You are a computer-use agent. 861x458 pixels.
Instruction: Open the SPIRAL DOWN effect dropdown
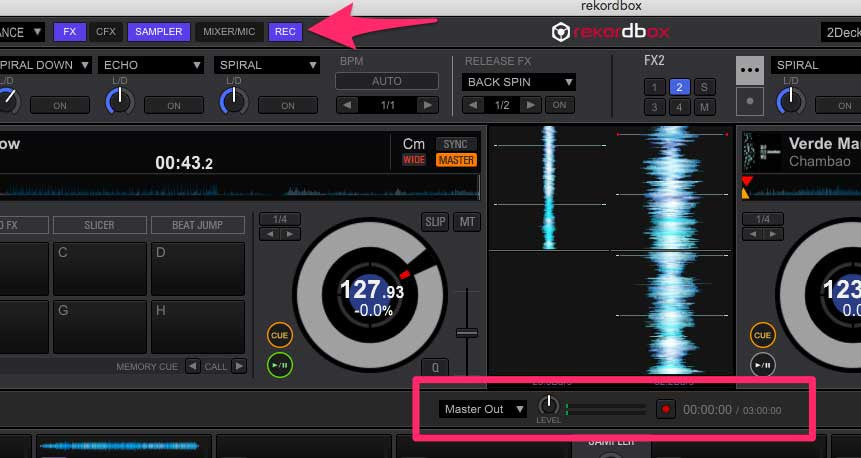45,65
